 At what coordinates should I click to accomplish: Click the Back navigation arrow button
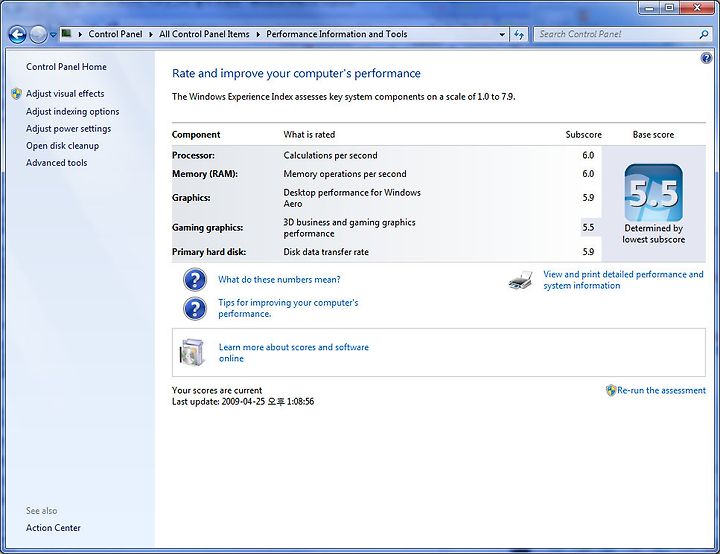click(17, 34)
